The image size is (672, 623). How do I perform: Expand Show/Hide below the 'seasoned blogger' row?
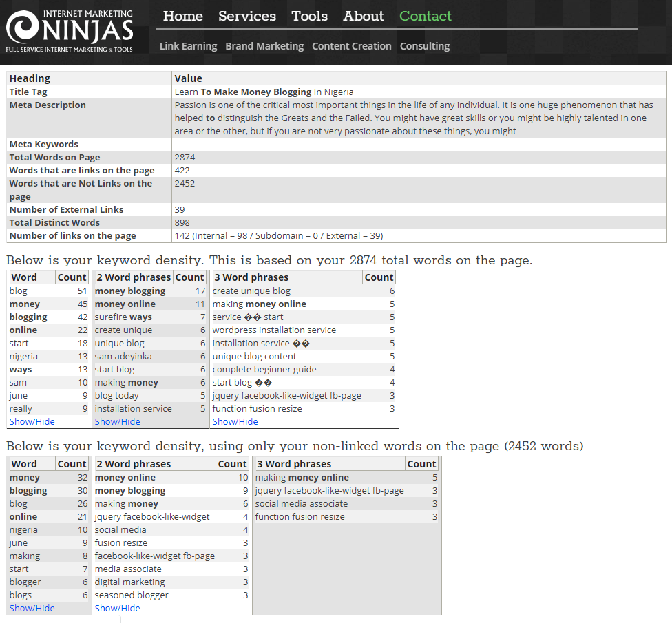click(117, 608)
